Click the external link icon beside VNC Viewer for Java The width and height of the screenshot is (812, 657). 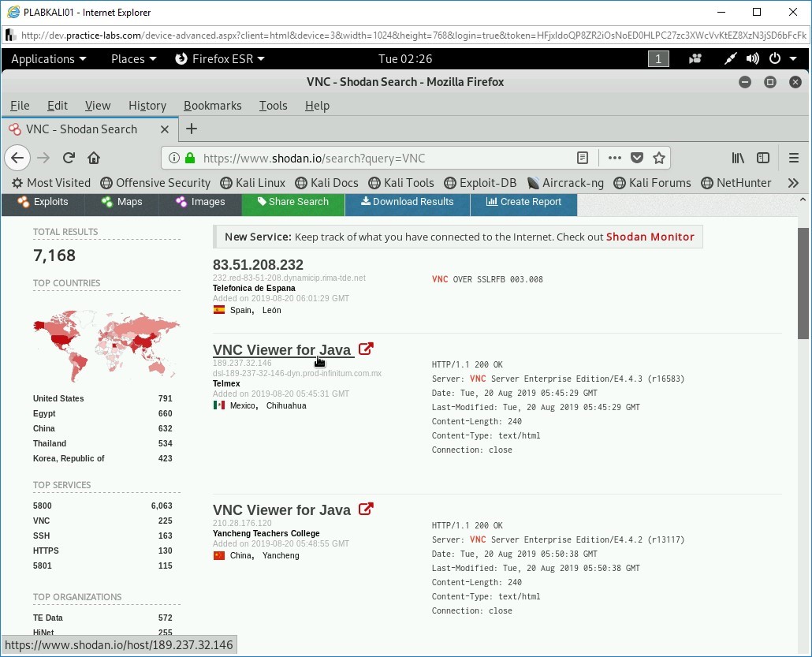[365, 348]
